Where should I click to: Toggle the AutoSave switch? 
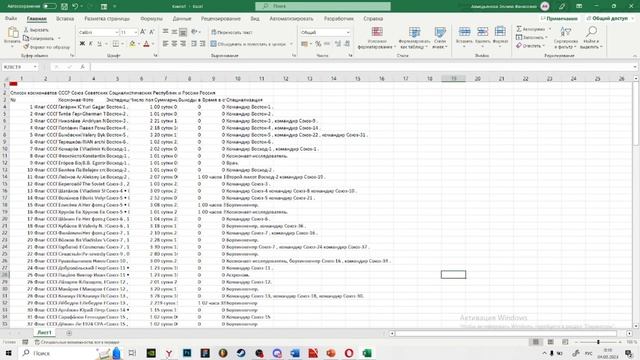tap(49, 6)
